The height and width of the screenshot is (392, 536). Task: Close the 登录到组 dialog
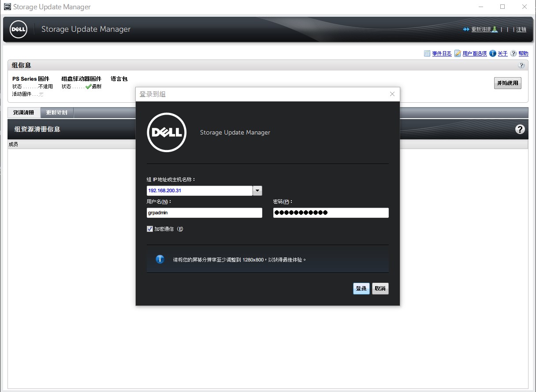coord(392,94)
